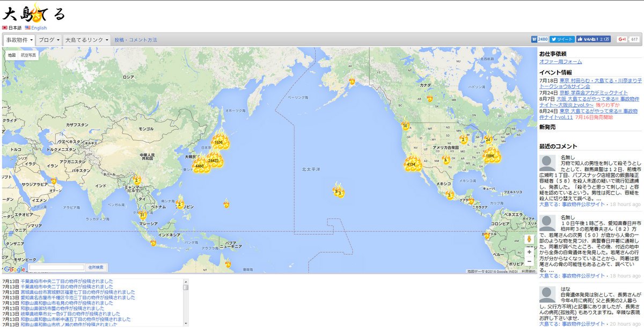This screenshot has height=329, width=644.
Task: Click the Facebook いいね! button
Action: (593, 39)
